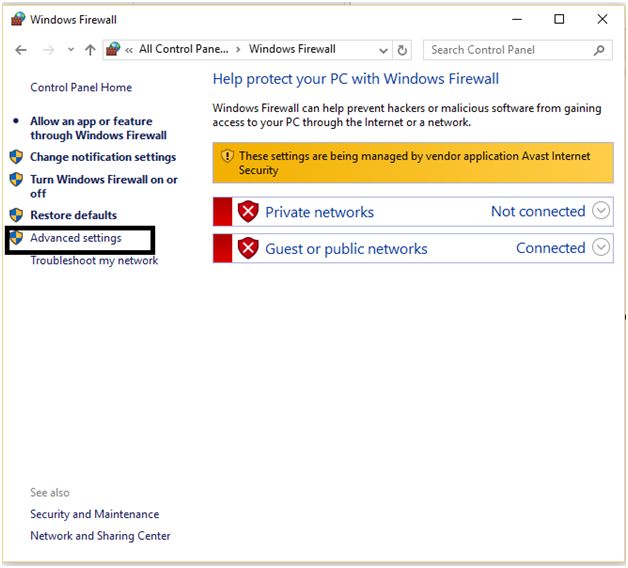Click Not connected status text
628x568 pixels.
pos(538,211)
